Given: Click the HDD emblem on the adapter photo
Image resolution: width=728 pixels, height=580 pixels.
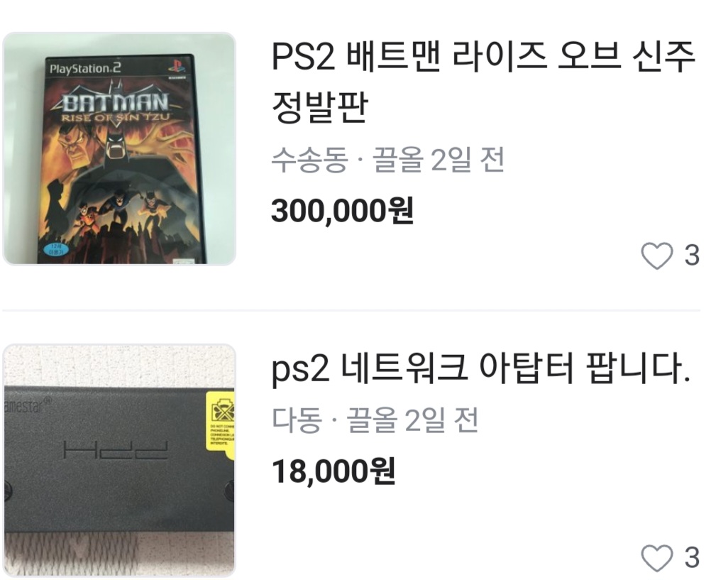Looking at the screenshot, I should 115,449.
